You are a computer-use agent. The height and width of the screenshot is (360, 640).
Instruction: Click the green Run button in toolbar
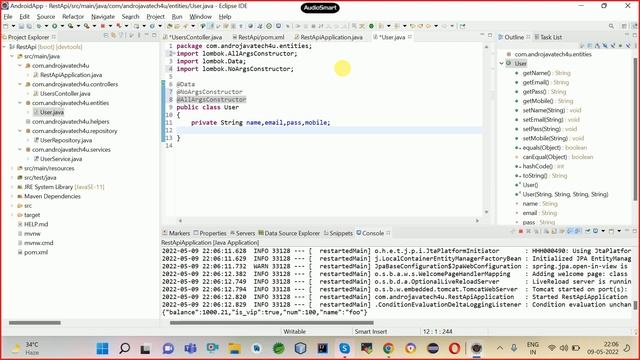tap(54, 26)
